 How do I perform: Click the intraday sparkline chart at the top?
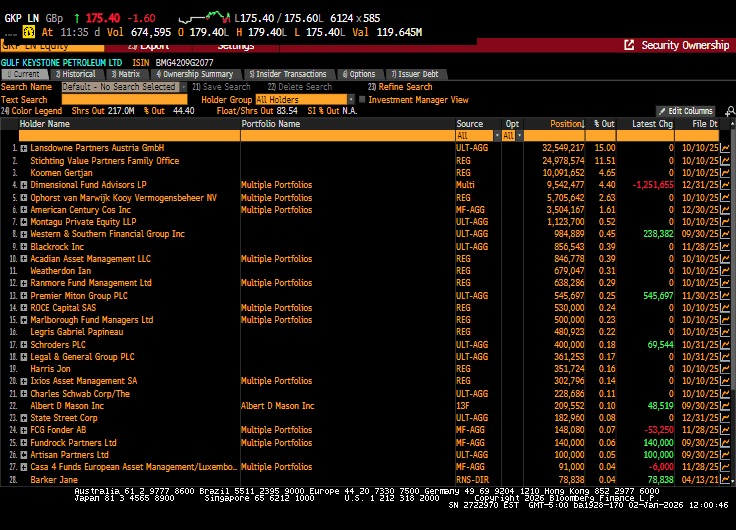(204, 18)
